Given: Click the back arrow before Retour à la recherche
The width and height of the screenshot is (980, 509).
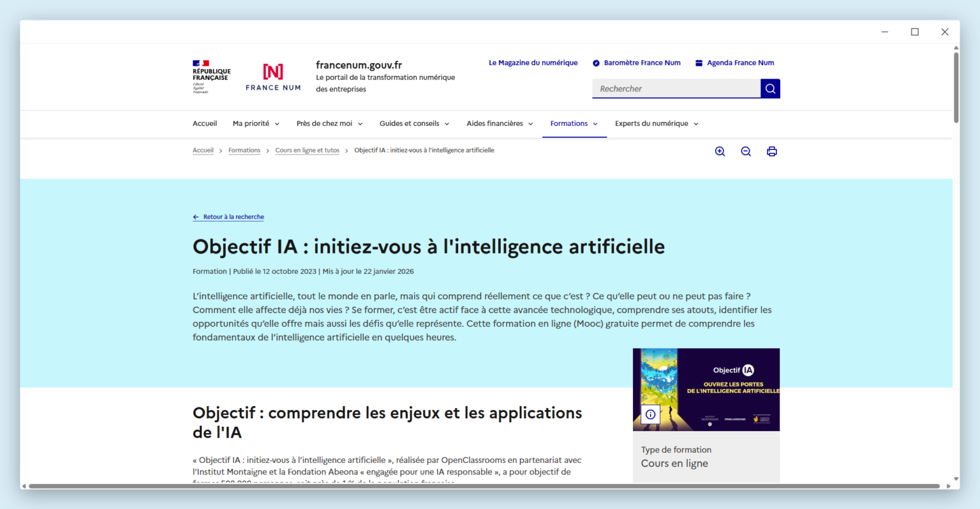Looking at the screenshot, I should 196,217.
